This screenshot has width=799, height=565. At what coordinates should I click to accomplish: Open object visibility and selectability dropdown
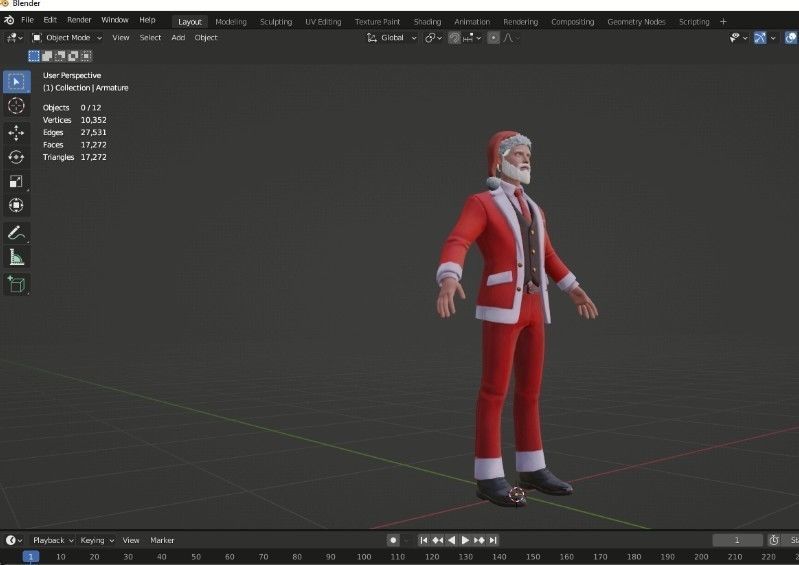pyautogui.click(x=738, y=38)
